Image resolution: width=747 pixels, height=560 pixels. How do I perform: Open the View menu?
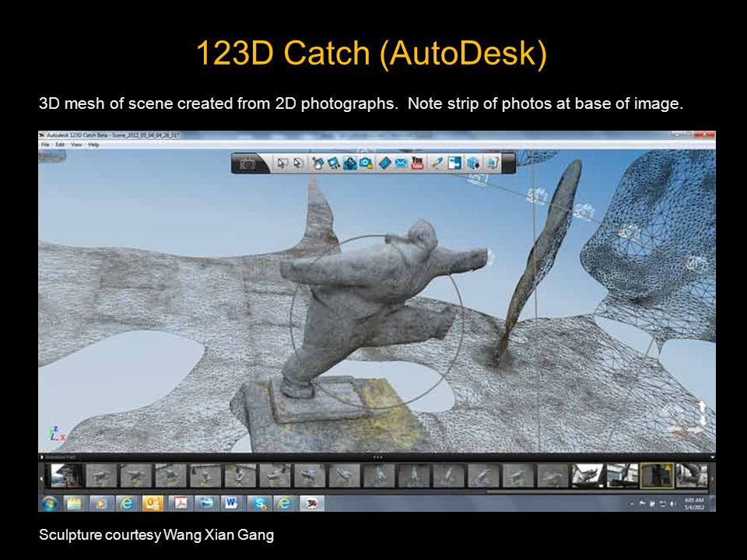click(76, 145)
